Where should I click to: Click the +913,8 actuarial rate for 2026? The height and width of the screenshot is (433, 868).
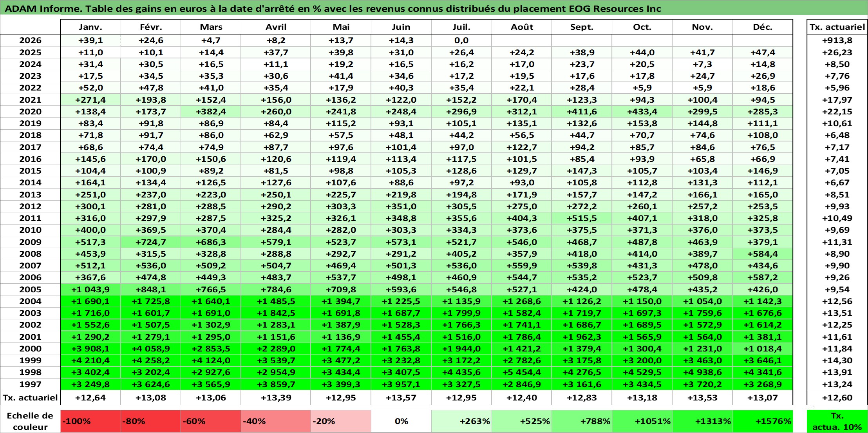click(837, 40)
